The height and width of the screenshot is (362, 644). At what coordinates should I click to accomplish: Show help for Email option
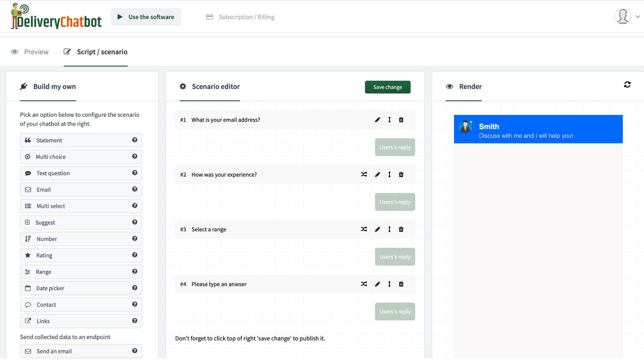[135, 189]
